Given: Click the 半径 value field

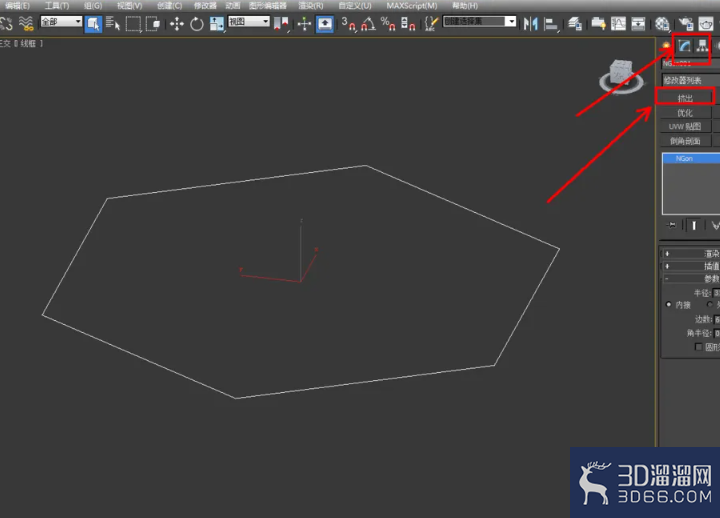Looking at the screenshot, I should [x=717, y=293].
